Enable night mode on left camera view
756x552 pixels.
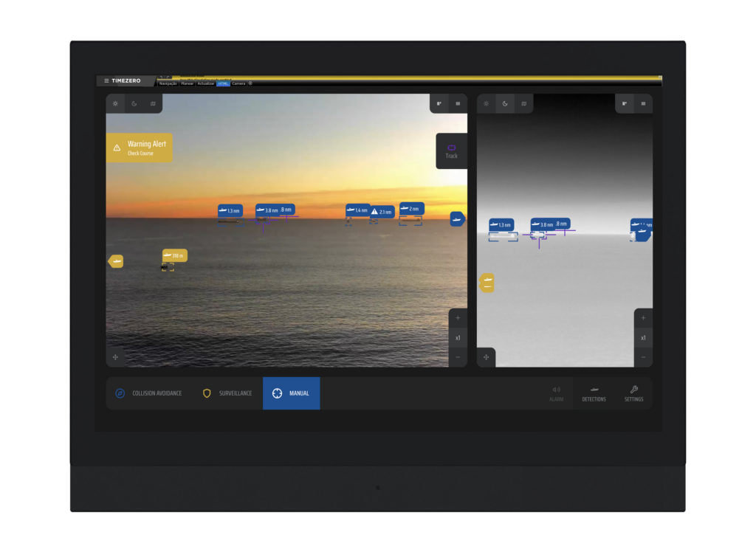pyautogui.click(x=134, y=103)
